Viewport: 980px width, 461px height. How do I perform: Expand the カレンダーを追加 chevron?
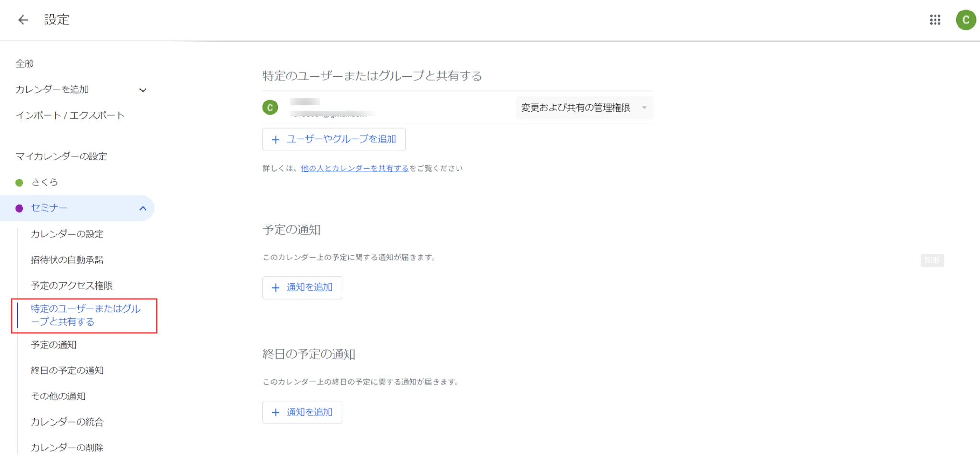point(143,90)
